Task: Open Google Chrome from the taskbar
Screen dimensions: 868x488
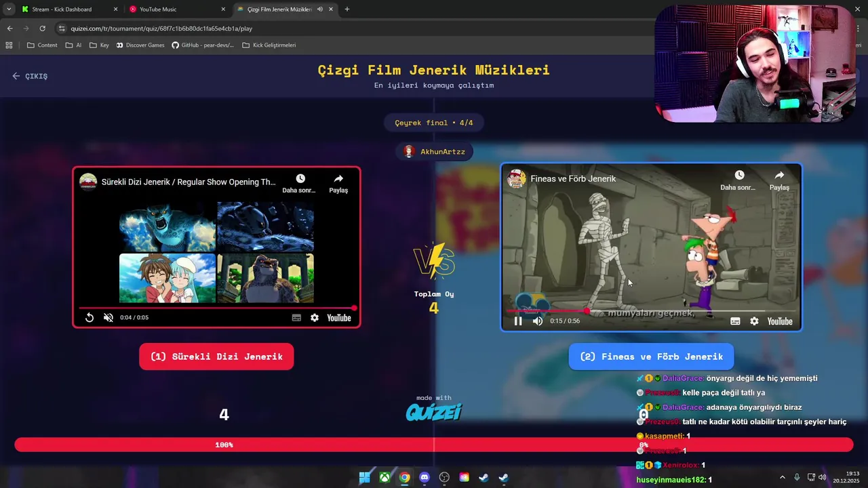Action: click(404, 477)
